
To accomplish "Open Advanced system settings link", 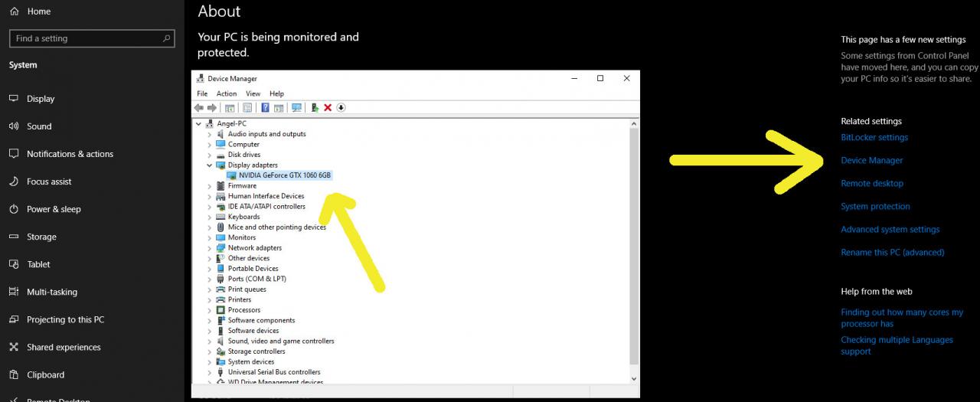I will point(890,229).
